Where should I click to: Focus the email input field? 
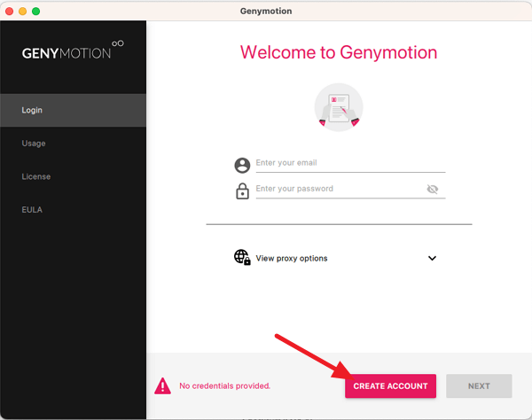click(x=350, y=163)
